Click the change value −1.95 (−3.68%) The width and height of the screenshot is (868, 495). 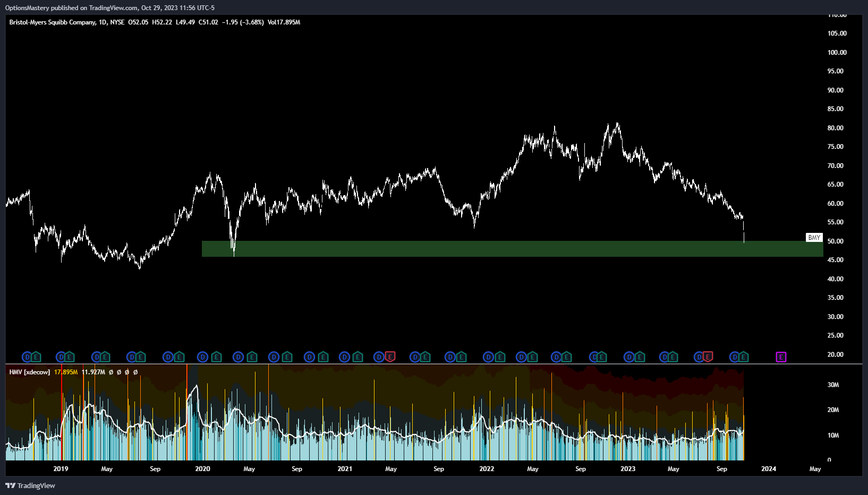click(x=243, y=22)
